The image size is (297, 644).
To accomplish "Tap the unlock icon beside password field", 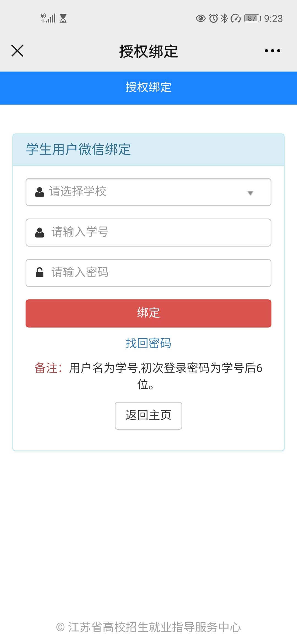I will point(40,273).
